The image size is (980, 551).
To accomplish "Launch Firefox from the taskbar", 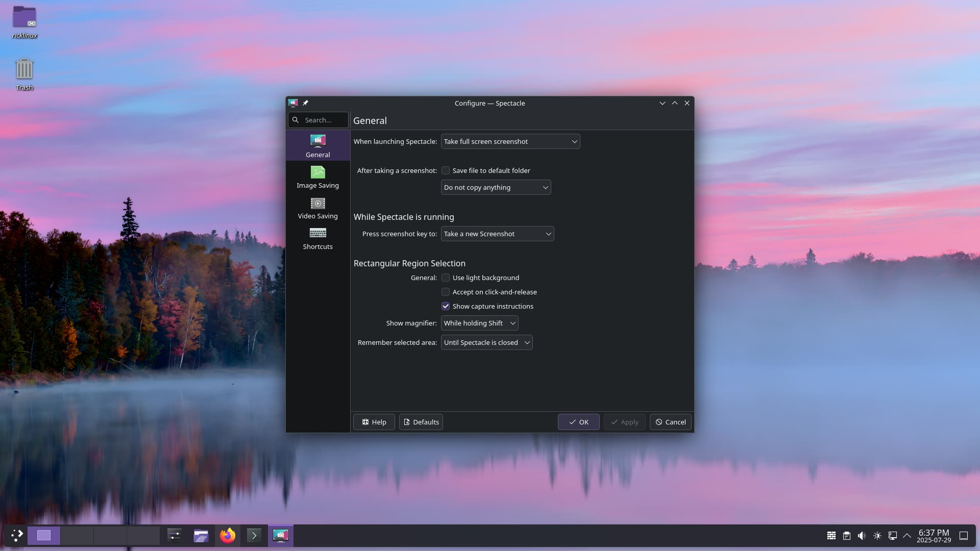I will coord(228,535).
